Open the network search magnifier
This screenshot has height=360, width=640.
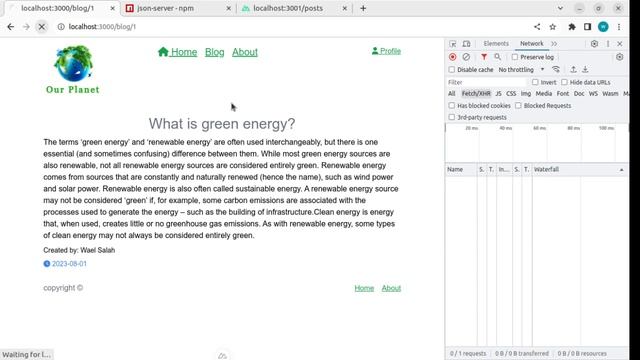click(497, 57)
